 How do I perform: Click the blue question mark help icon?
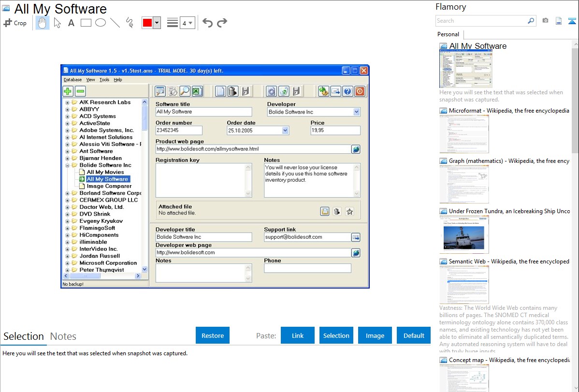click(x=347, y=91)
